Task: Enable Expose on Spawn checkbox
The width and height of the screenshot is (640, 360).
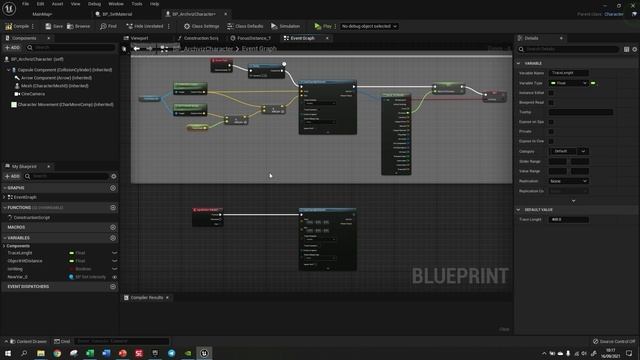Action: [551, 122]
